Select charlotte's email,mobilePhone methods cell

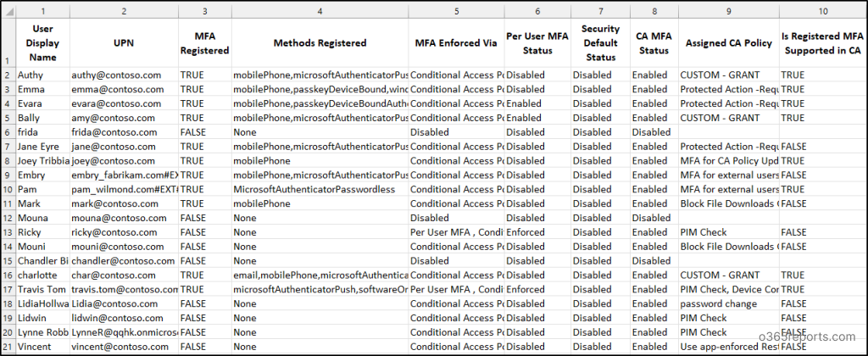[320, 275]
